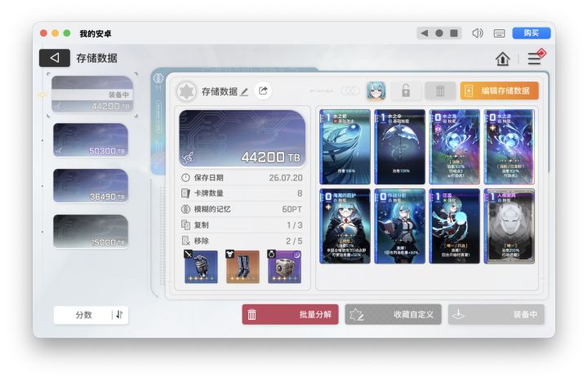The height and width of the screenshot is (381, 588).
Task: Toggle emulator sound with speaker icon
Action: 478,33
